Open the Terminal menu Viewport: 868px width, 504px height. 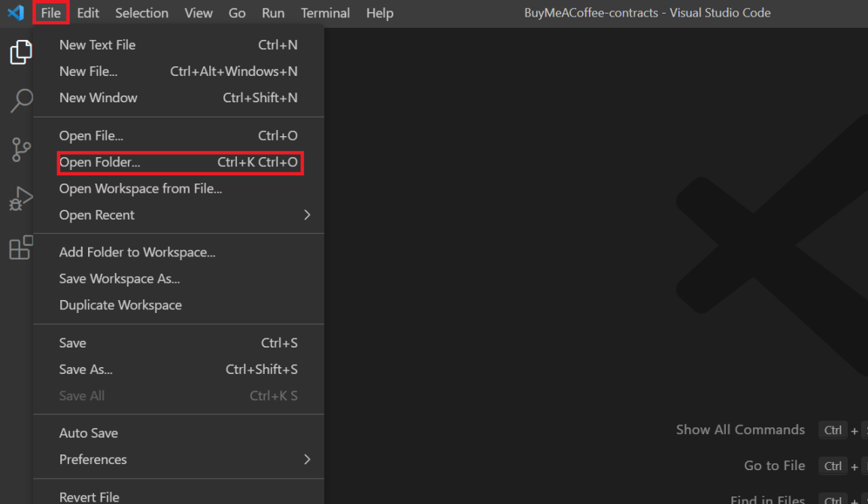pyautogui.click(x=325, y=13)
